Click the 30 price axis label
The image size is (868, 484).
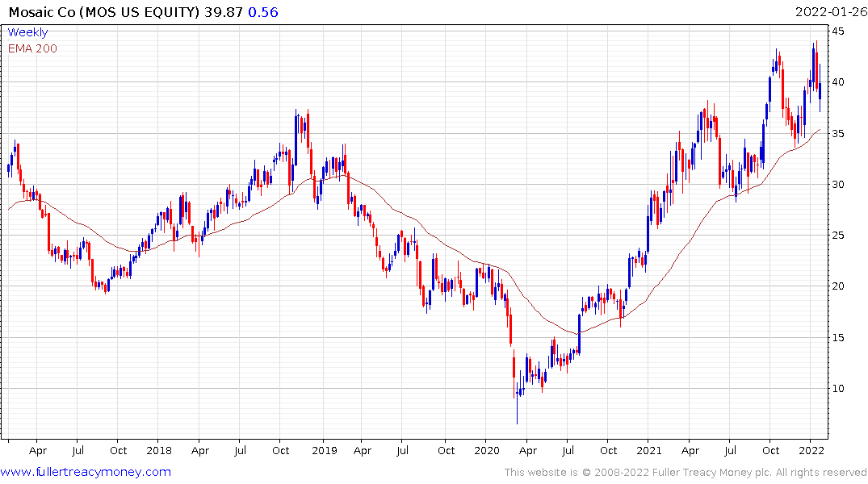click(x=838, y=185)
